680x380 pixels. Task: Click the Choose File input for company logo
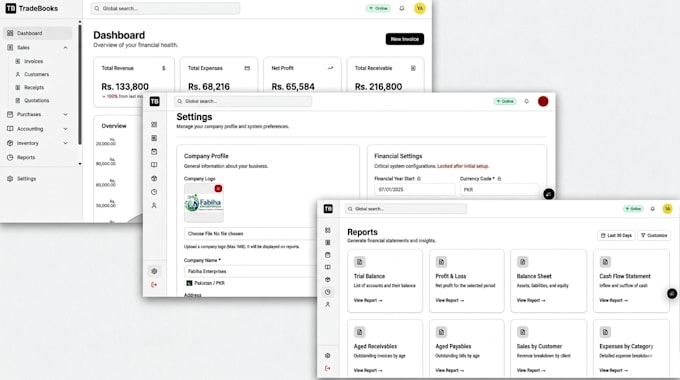tap(250, 233)
